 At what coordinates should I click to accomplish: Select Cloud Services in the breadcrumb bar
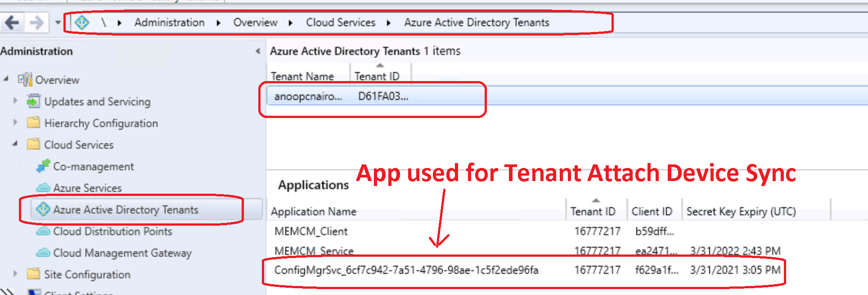coord(341,22)
